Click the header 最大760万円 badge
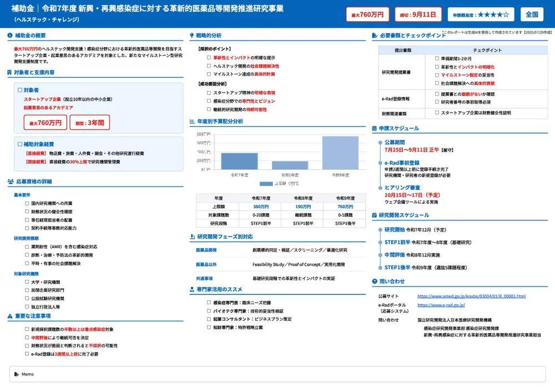This screenshot has height=392, width=555. point(367,14)
